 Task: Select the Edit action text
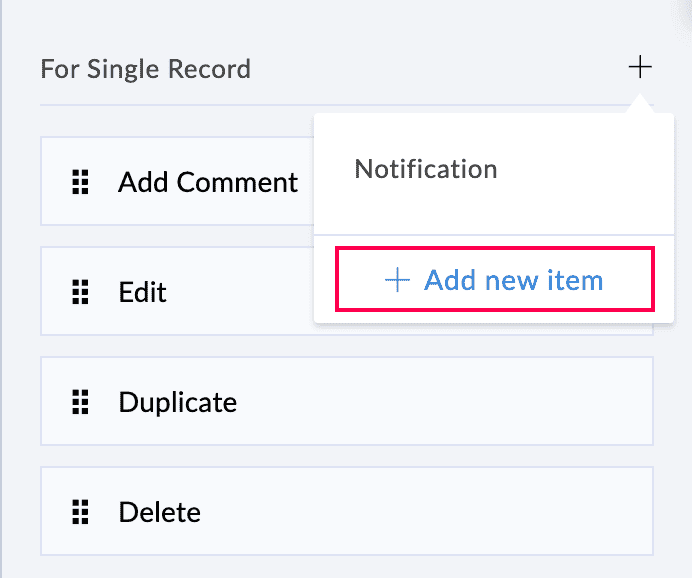(x=142, y=292)
